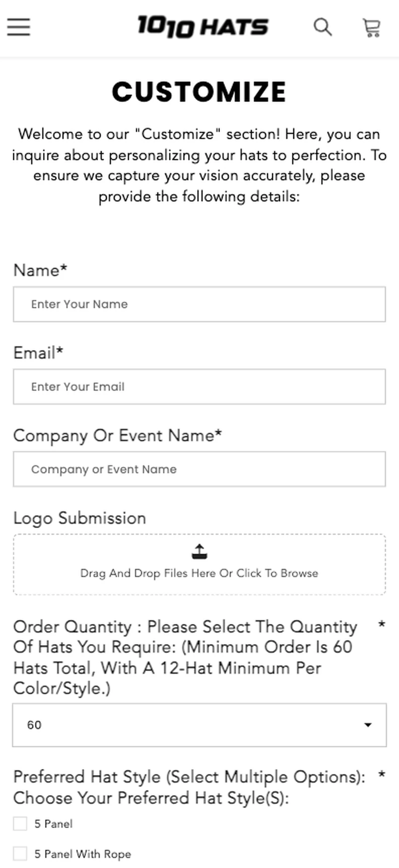The height and width of the screenshot is (868, 399).
Task: Click the Company or Event Name field
Action: [x=199, y=469]
